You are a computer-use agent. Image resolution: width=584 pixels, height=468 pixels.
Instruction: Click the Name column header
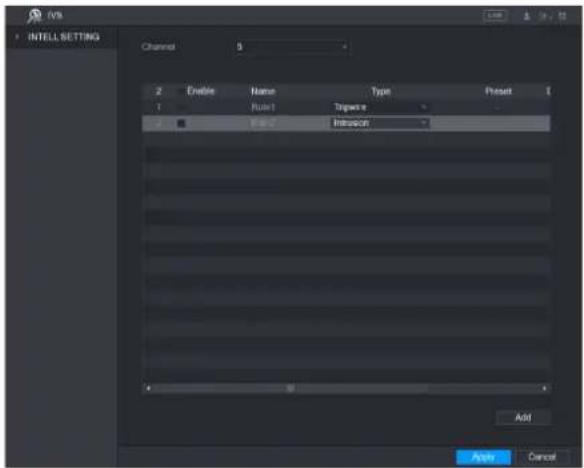[263, 91]
